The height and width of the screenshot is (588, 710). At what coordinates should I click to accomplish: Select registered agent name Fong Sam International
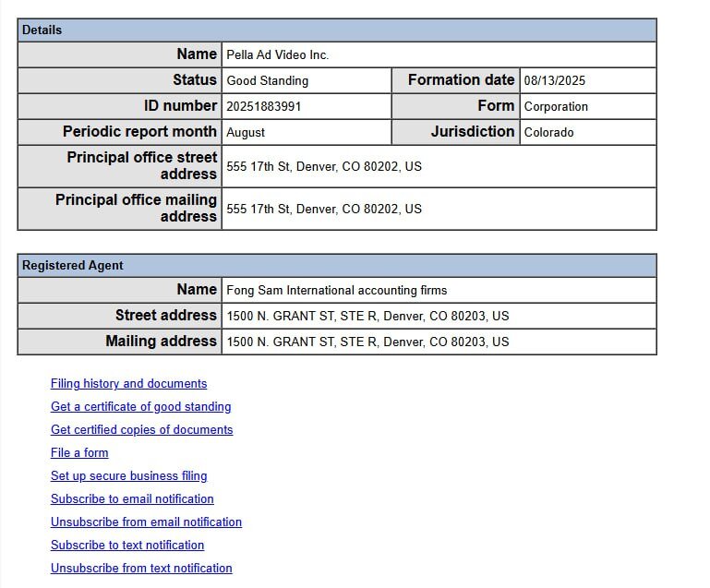point(336,291)
